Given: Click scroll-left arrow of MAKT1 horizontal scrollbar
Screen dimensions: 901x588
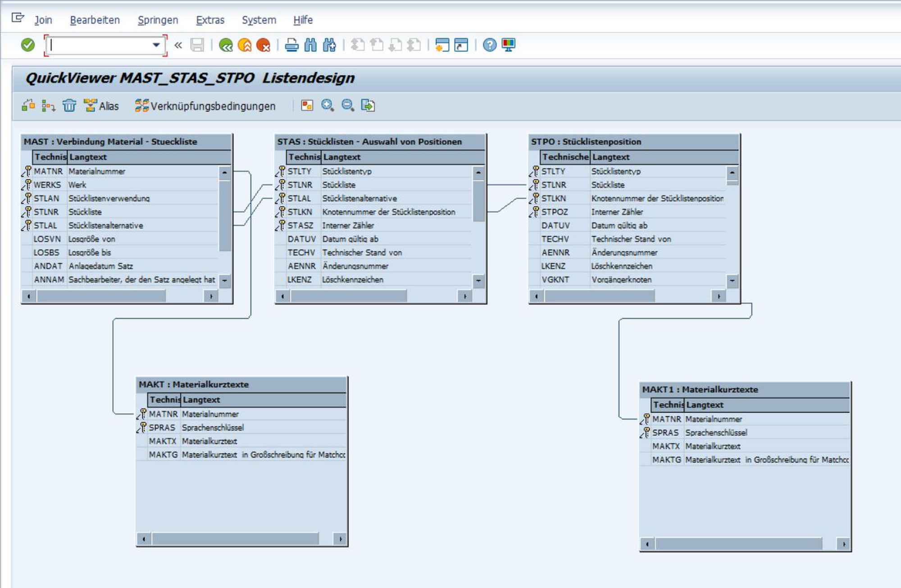Looking at the screenshot, I should coord(647,544).
